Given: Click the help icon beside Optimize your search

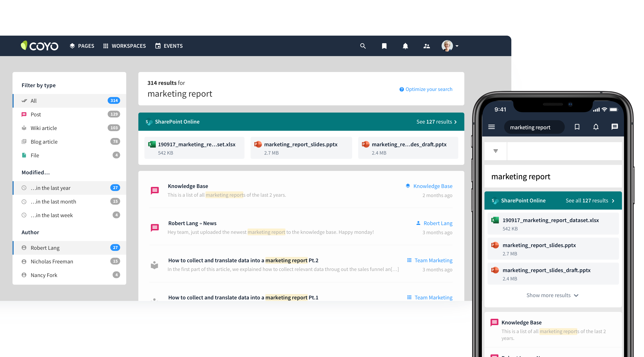Looking at the screenshot, I should pyautogui.click(x=401, y=89).
